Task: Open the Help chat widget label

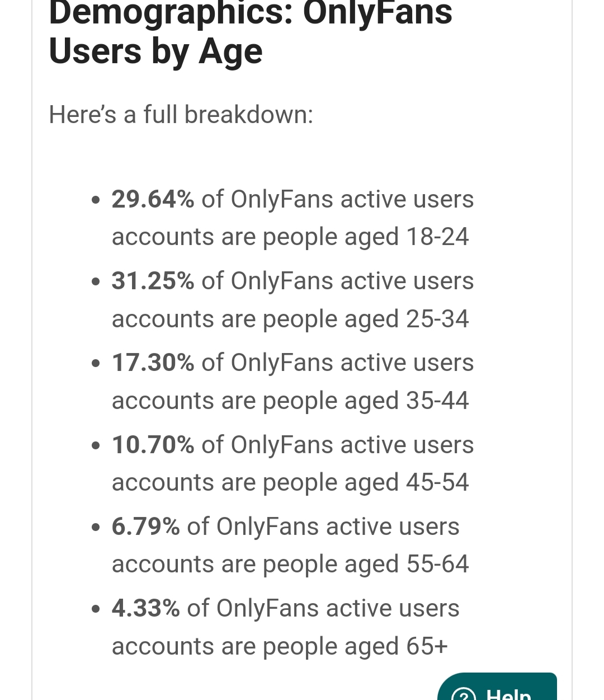Action: 508,694
